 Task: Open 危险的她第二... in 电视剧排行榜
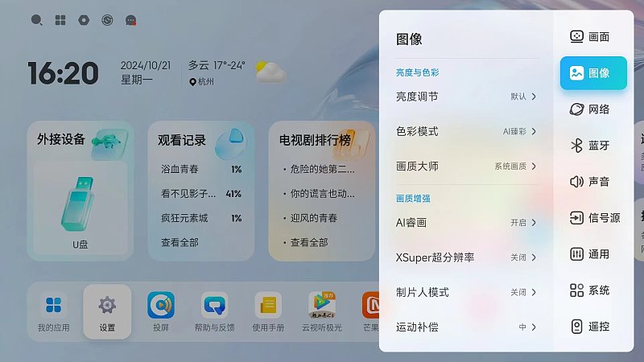click(322, 169)
